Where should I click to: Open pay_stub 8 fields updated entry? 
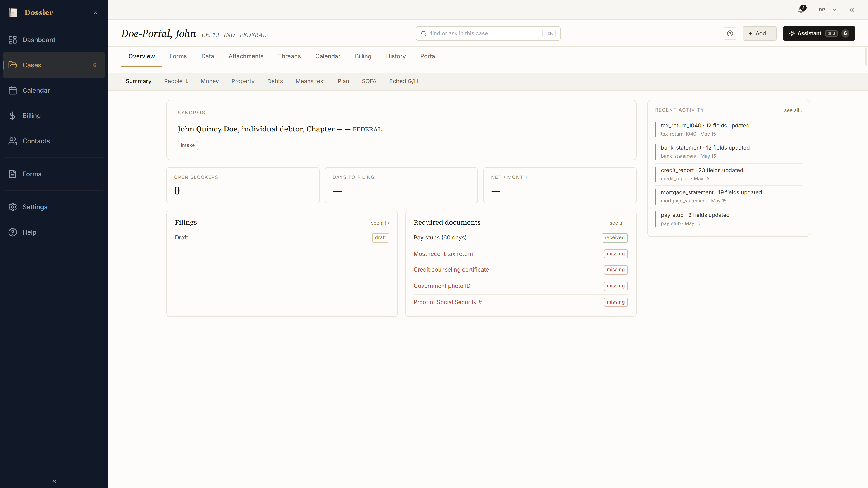(729, 219)
